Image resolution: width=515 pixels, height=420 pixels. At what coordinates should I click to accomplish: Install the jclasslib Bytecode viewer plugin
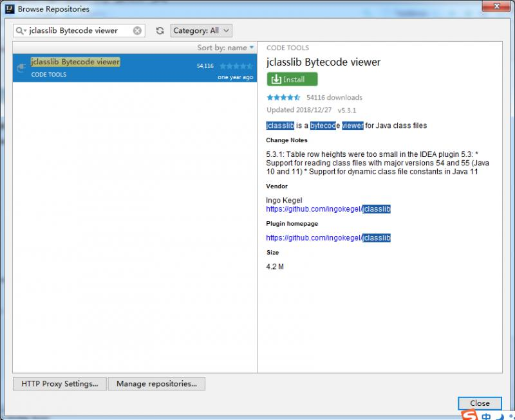coord(292,79)
